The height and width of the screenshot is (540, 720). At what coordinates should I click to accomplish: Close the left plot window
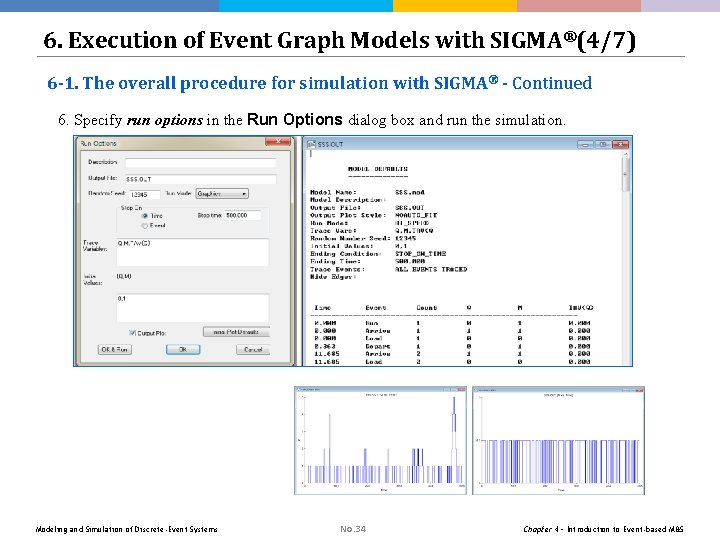[x=461, y=389]
